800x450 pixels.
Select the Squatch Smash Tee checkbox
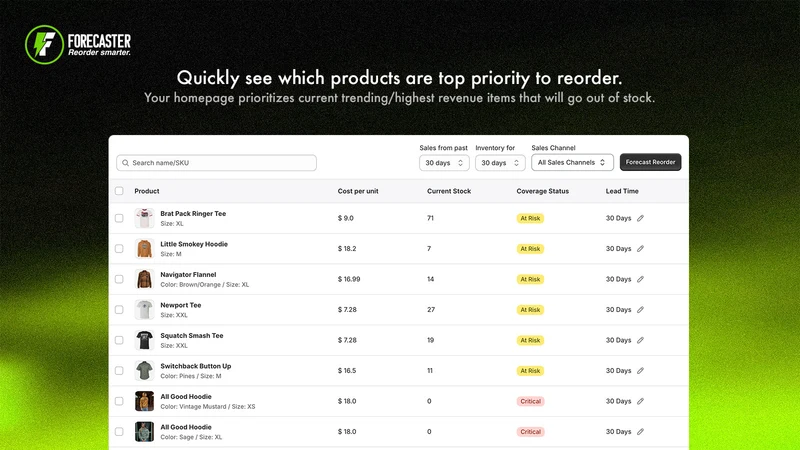pyautogui.click(x=119, y=340)
